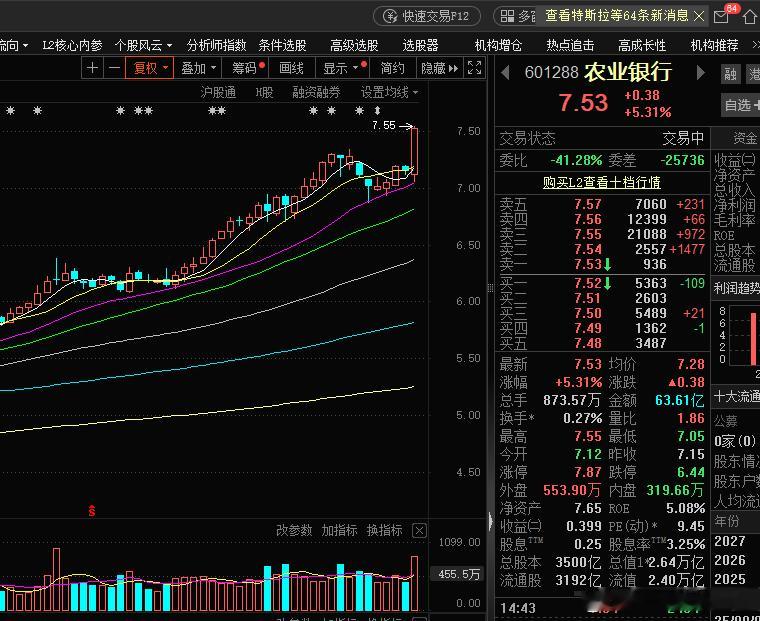Screen dimensions: 760x621
Task: Open 快速交易F12 quick trade button
Action: (x=427, y=16)
